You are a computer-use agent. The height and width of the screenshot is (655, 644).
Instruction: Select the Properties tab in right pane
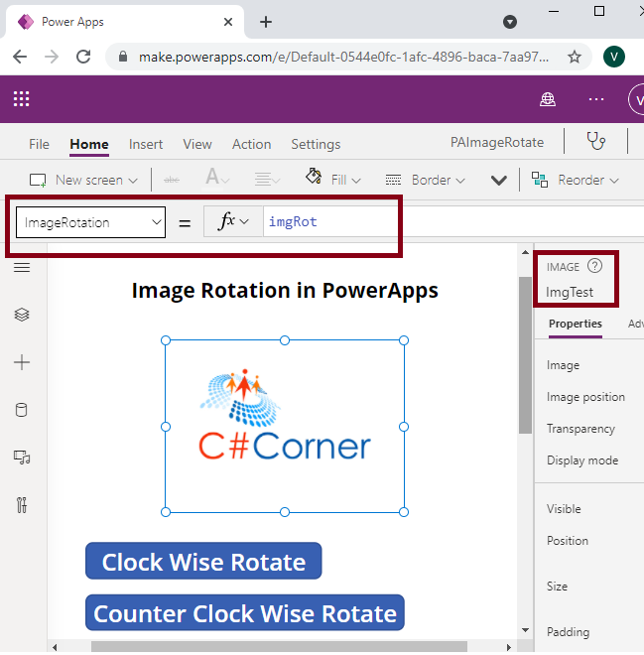[576, 324]
